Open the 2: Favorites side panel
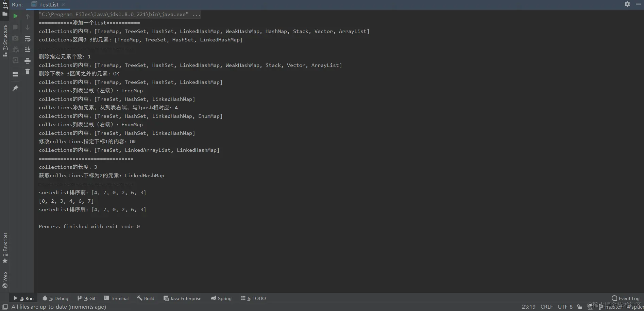The height and width of the screenshot is (311, 644). pyautogui.click(x=5, y=248)
